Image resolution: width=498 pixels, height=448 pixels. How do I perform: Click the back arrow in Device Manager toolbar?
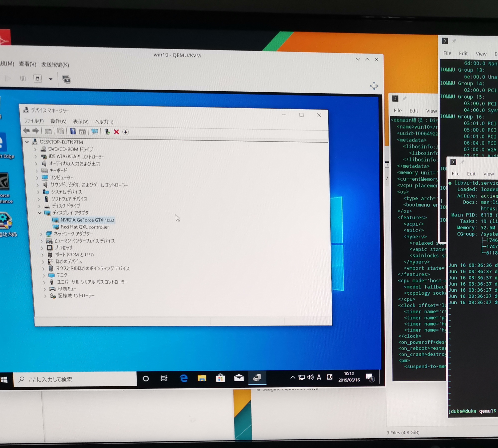(x=26, y=130)
